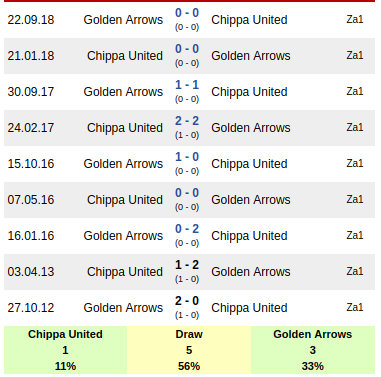
Task: Open the 0 - 2 score from 16.01.16
Action: tap(187, 229)
